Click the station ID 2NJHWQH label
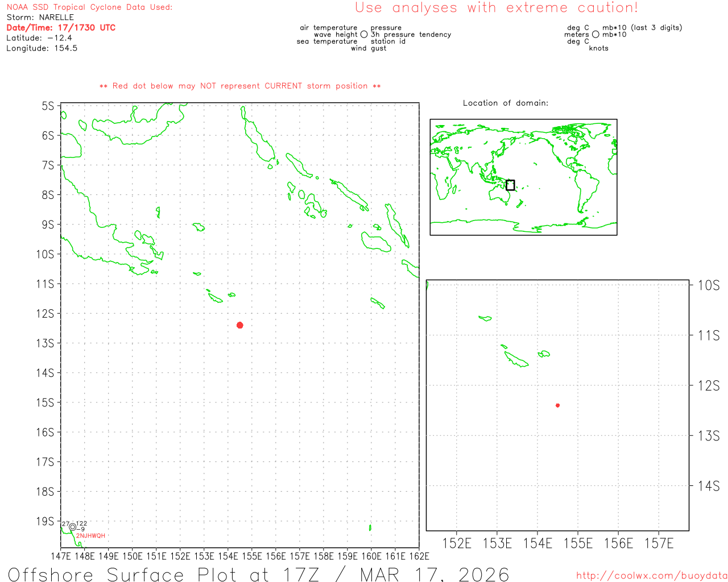The height and width of the screenshot is (582, 728). coord(90,536)
